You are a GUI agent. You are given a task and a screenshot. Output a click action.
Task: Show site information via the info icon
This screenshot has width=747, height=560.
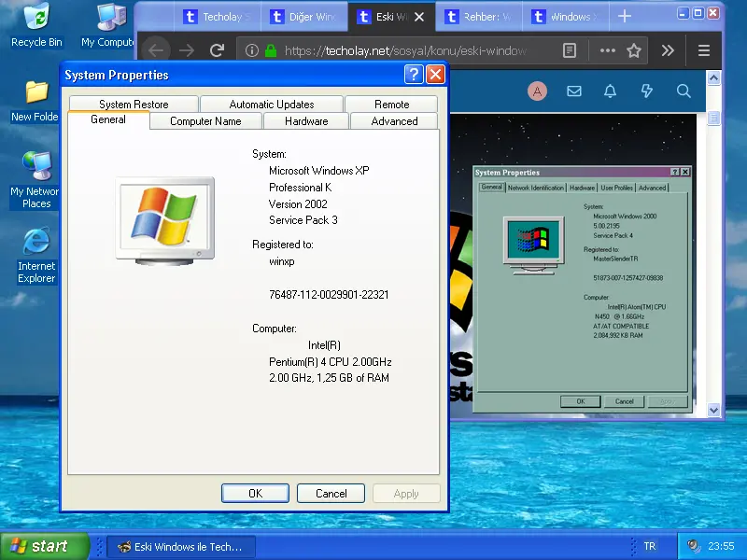coord(252,50)
